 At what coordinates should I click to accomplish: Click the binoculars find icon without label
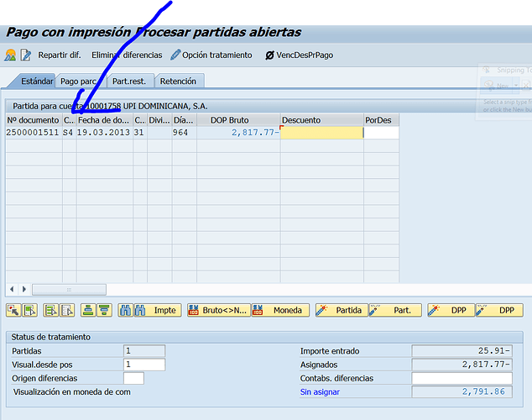pos(126,310)
